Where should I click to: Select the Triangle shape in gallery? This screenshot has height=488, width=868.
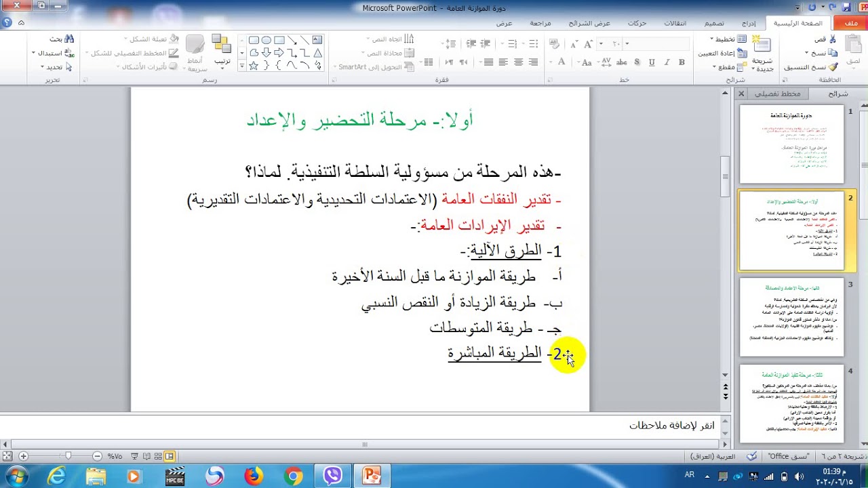tap(317, 53)
